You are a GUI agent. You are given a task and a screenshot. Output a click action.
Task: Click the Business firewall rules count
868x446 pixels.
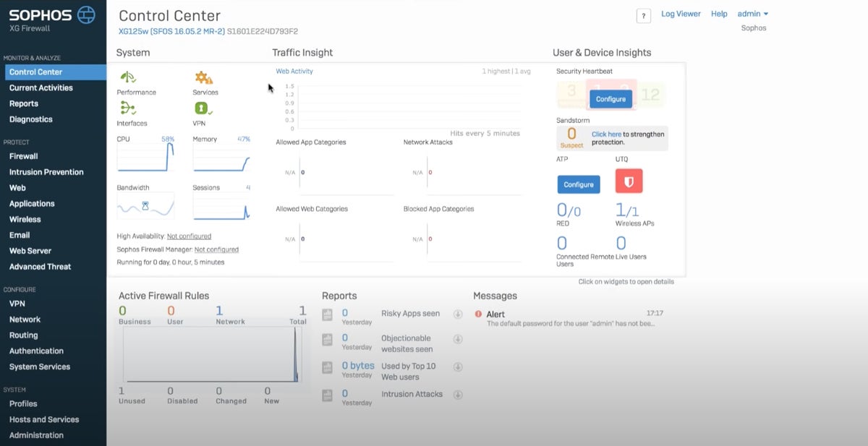pyautogui.click(x=123, y=311)
